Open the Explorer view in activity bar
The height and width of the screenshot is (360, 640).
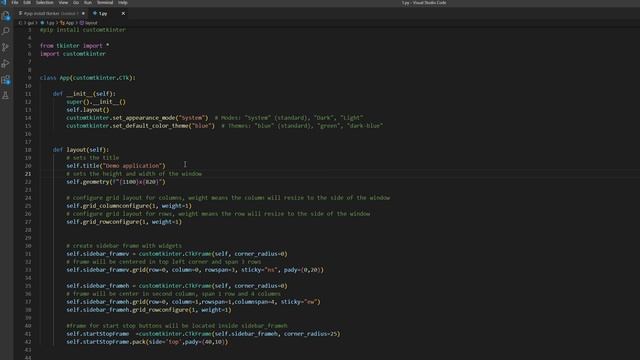[6, 16]
